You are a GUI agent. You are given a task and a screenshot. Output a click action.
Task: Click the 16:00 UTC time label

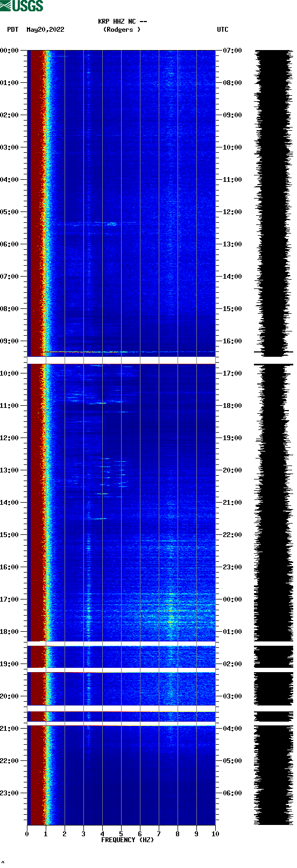(232, 341)
